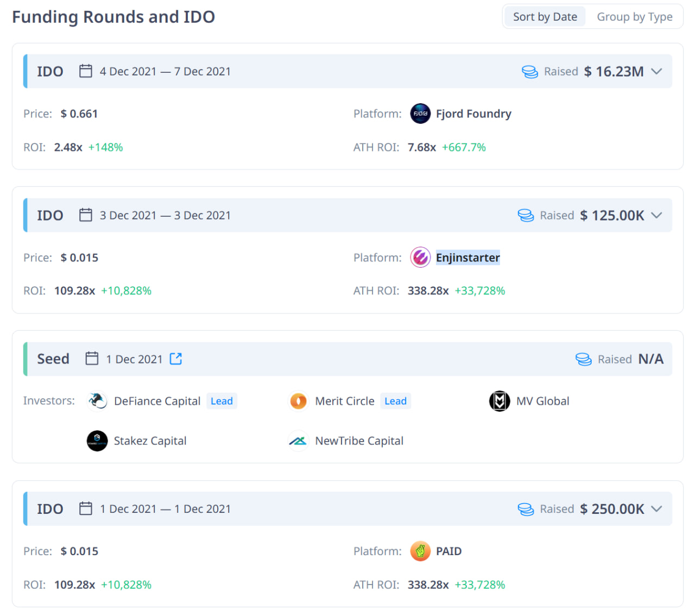Click coins icon next to Raised $ 250.00K

526,510
